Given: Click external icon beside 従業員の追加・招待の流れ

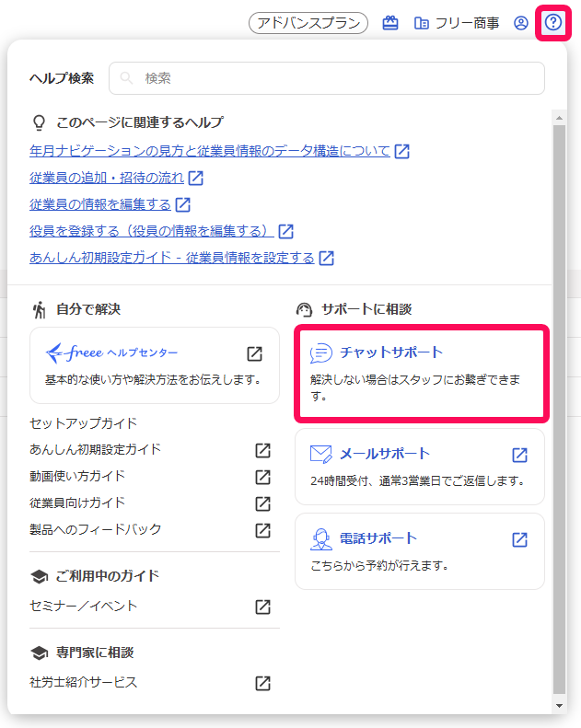Looking at the screenshot, I should 195,178.
